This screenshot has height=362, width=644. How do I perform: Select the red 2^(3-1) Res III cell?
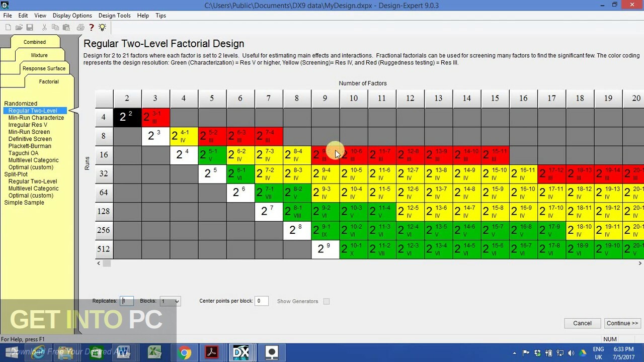(x=155, y=117)
